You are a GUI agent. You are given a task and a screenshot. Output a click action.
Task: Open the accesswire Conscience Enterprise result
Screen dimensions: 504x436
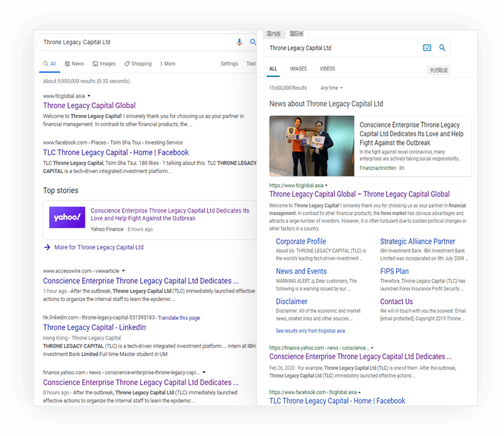tap(141, 281)
